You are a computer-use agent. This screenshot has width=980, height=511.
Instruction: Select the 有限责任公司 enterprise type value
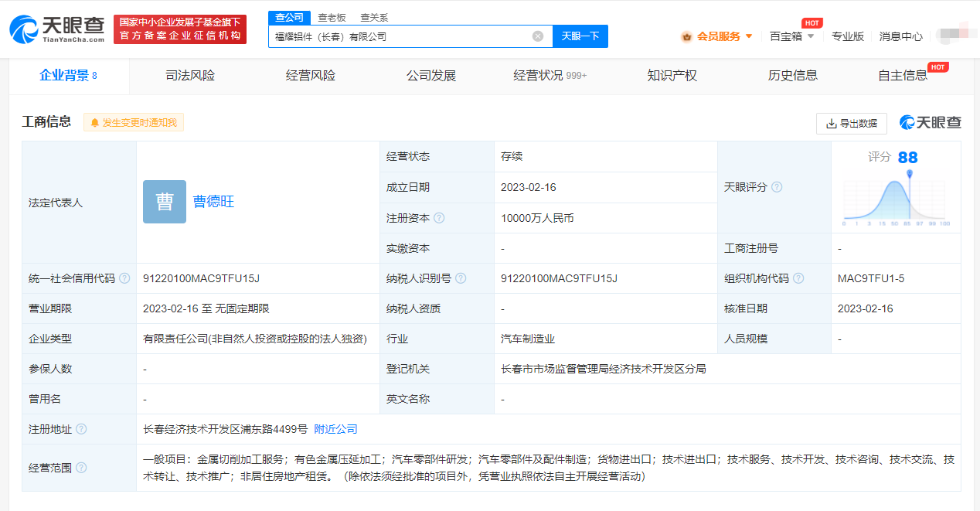coord(254,339)
